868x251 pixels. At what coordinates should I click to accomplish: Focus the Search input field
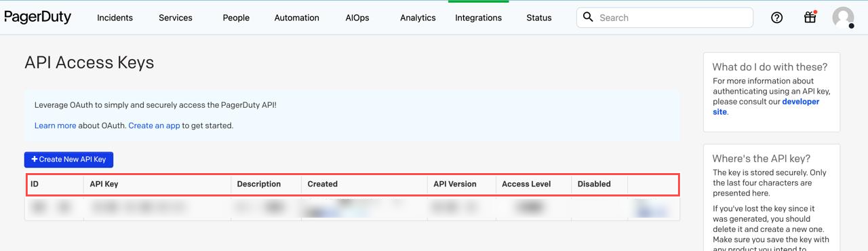point(665,18)
